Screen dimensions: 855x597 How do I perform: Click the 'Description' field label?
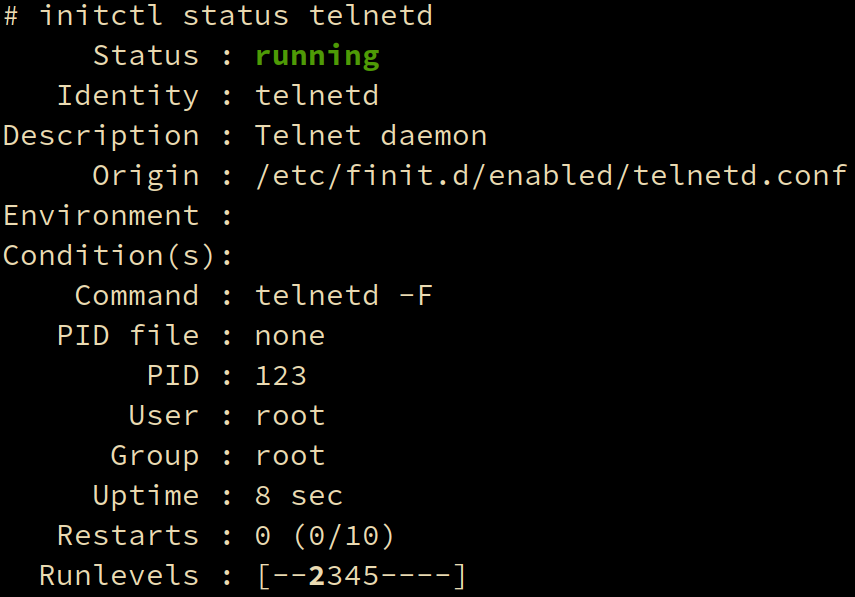(x=101, y=136)
